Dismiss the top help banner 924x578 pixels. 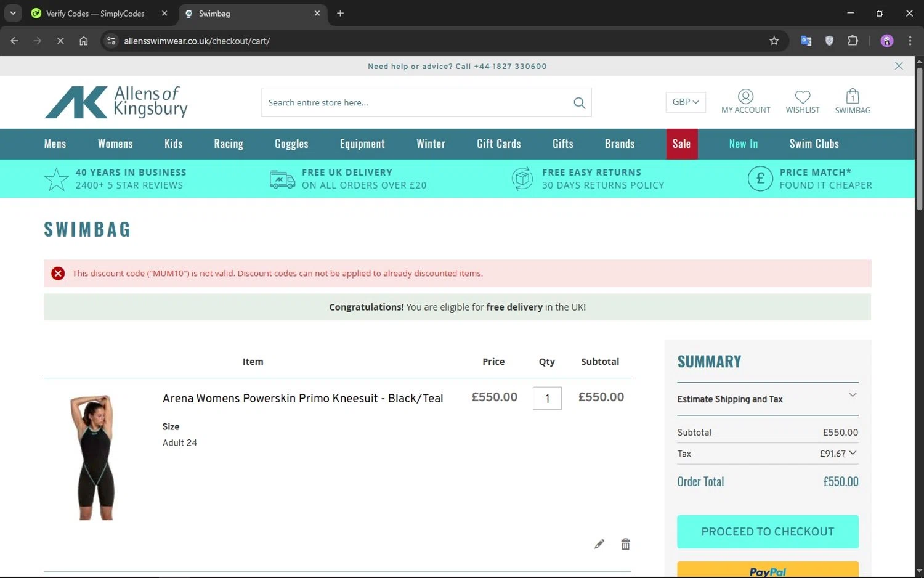[899, 66]
